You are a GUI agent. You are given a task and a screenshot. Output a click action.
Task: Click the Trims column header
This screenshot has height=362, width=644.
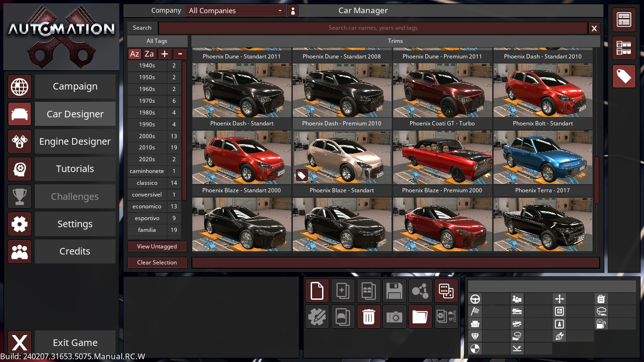pos(396,41)
